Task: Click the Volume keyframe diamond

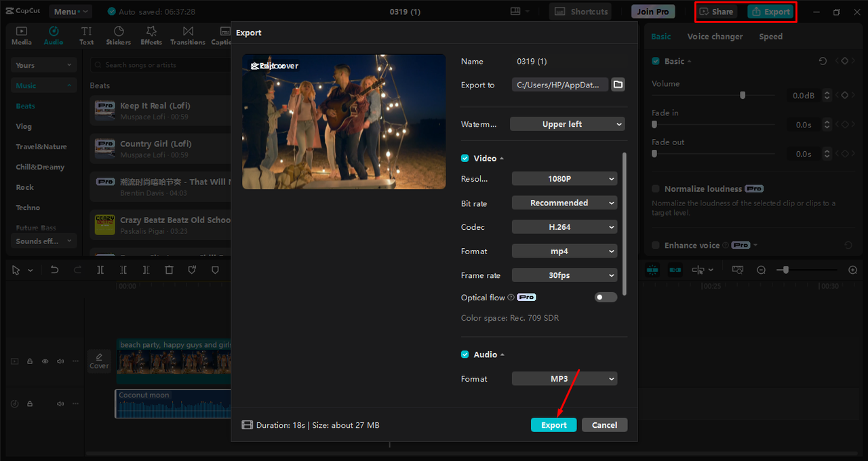Action: [845, 96]
